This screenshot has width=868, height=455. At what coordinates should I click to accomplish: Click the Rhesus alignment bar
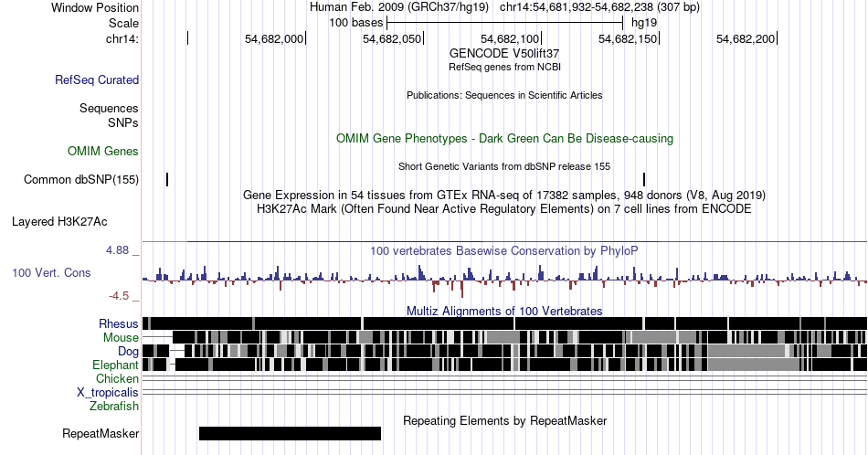[x=504, y=323]
